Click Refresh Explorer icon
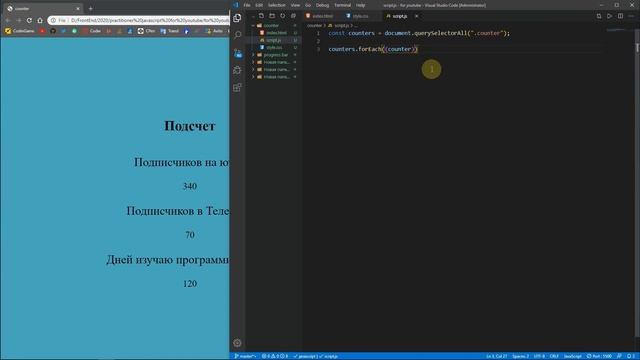Screen dimensions: 640x360 tap(282, 16)
